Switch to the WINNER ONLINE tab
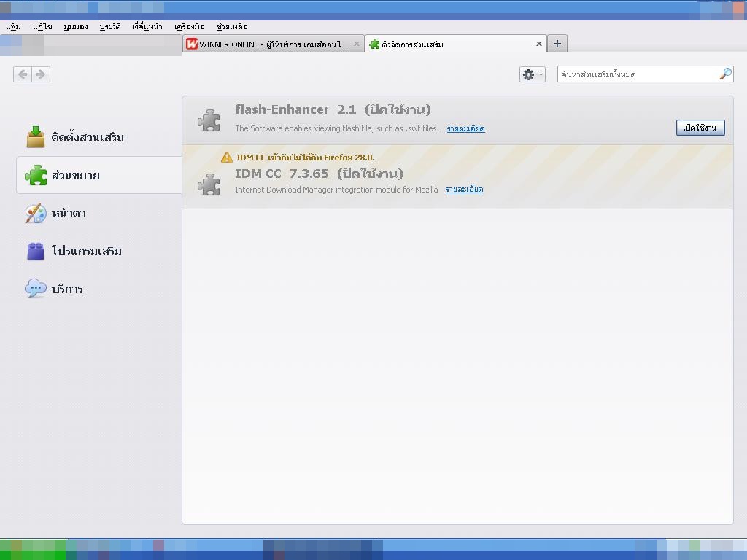747x560 pixels. [273, 44]
